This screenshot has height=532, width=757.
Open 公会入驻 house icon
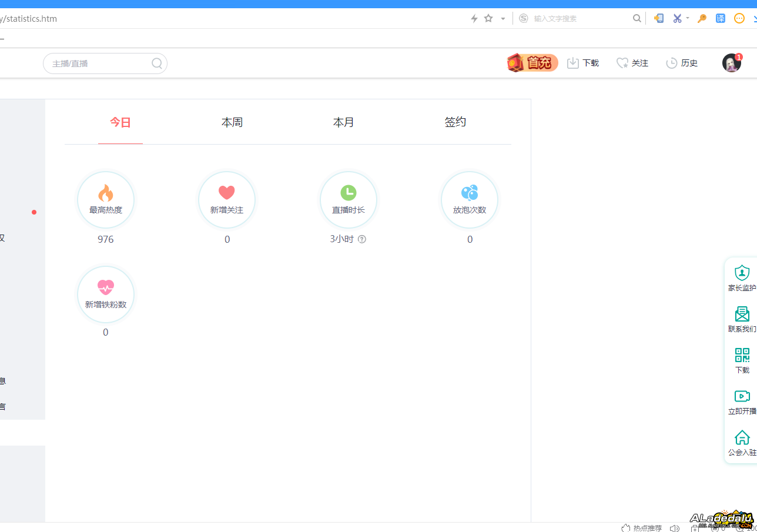(x=742, y=437)
